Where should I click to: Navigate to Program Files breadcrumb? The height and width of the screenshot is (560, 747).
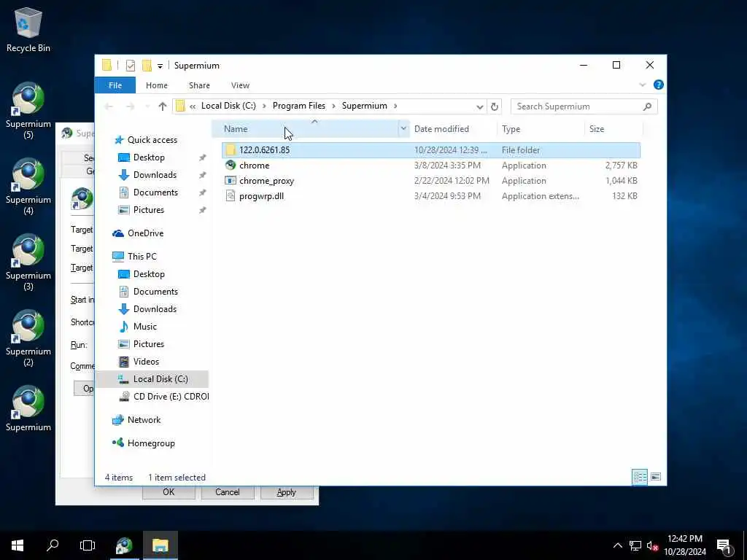point(298,106)
